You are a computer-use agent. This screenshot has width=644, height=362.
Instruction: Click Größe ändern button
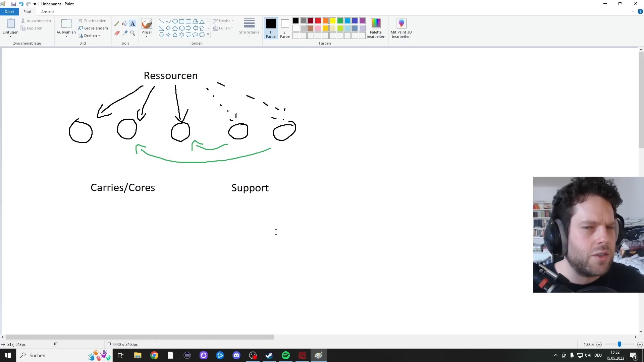(93, 28)
